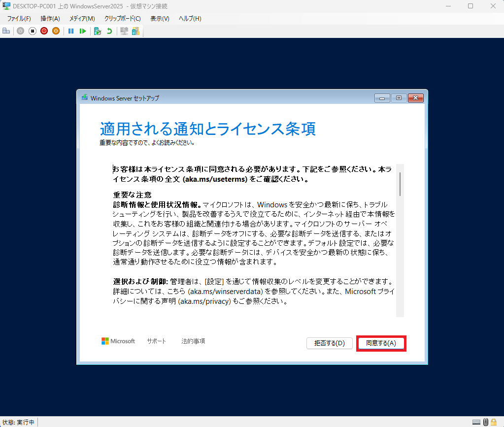The image size is (504, 427).
Task: Click the server-with-zipper toolbar icon at the far right
Action: (135, 31)
